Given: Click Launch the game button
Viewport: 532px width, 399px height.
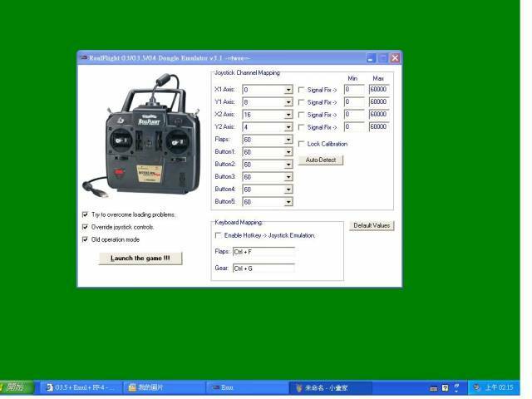Looking at the screenshot, I should coord(140,259).
